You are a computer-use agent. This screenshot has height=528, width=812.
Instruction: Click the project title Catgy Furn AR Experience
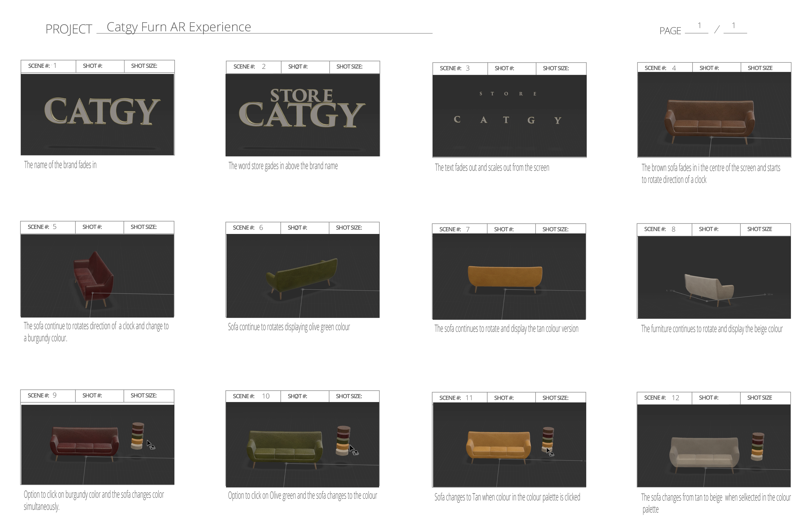click(x=179, y=27)
